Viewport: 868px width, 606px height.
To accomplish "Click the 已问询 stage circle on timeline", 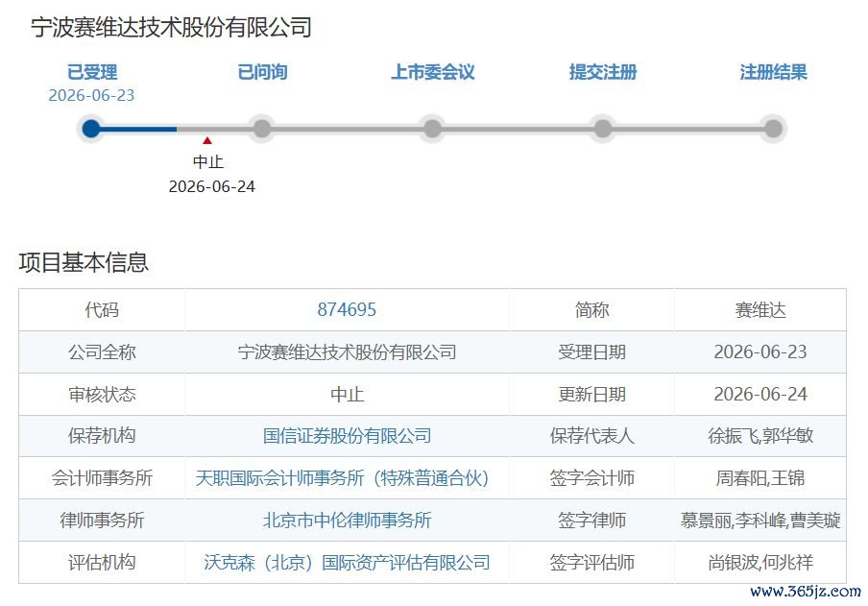I will click(262, 129).
